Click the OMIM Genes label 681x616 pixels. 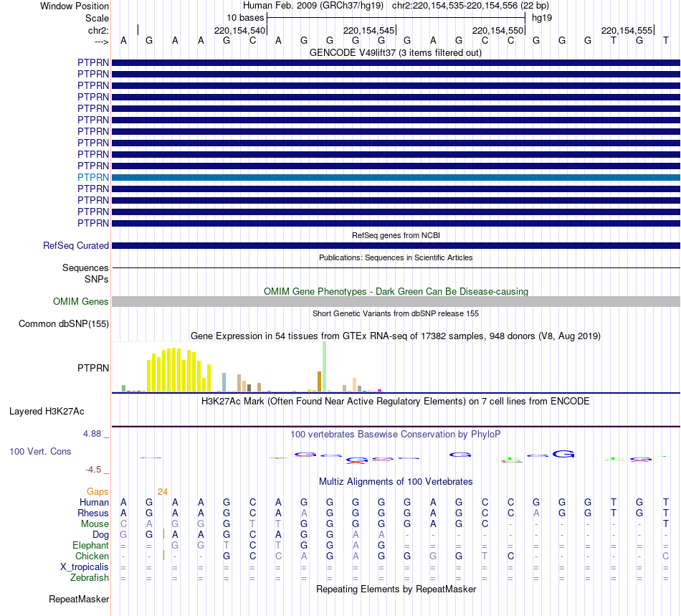pyautogui.click(x=80, y=301)
